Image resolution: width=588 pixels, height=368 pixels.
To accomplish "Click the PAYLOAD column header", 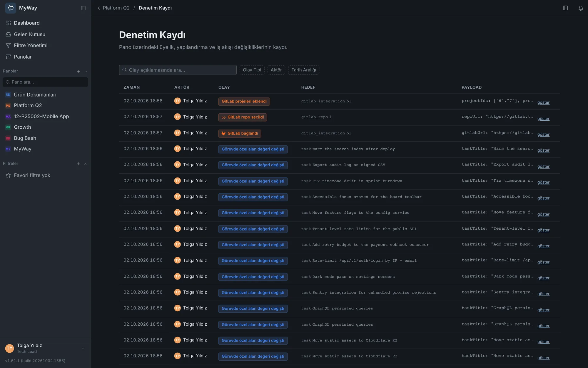I will (472, 87).
